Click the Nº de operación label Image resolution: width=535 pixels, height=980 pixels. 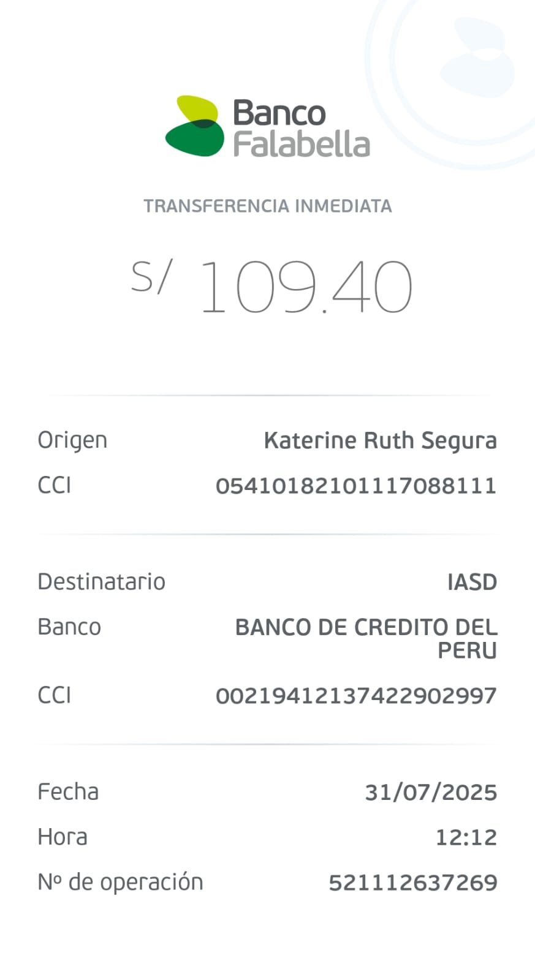point(120,883)
